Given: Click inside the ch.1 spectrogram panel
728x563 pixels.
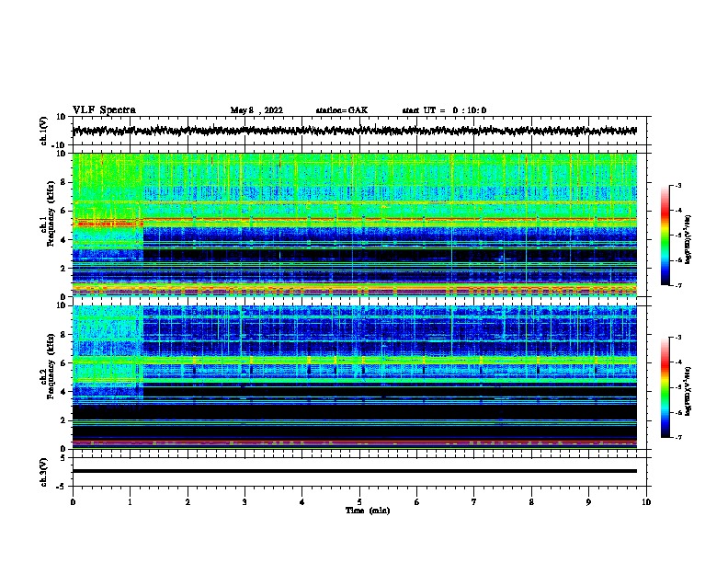Looking at the screenshot, I should (x=355, y=224).
